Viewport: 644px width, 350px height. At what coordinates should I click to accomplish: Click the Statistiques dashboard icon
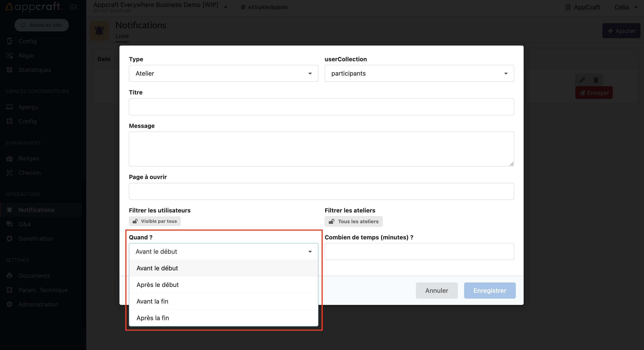pyautogui.click(x=9, y=70)
